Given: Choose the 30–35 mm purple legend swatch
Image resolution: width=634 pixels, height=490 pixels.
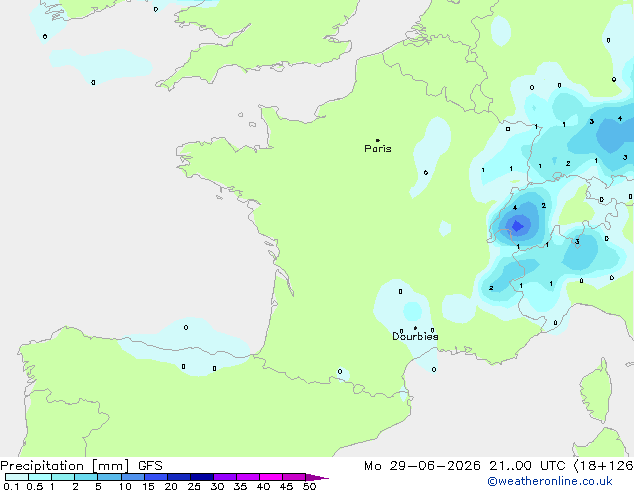Looking at the screenshot, I should click(x=224, y=477).
